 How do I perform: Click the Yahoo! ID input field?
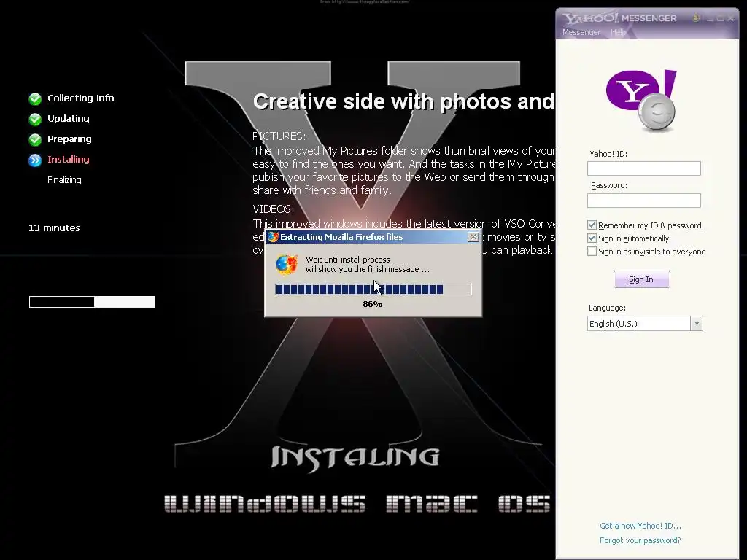(643, 168)
